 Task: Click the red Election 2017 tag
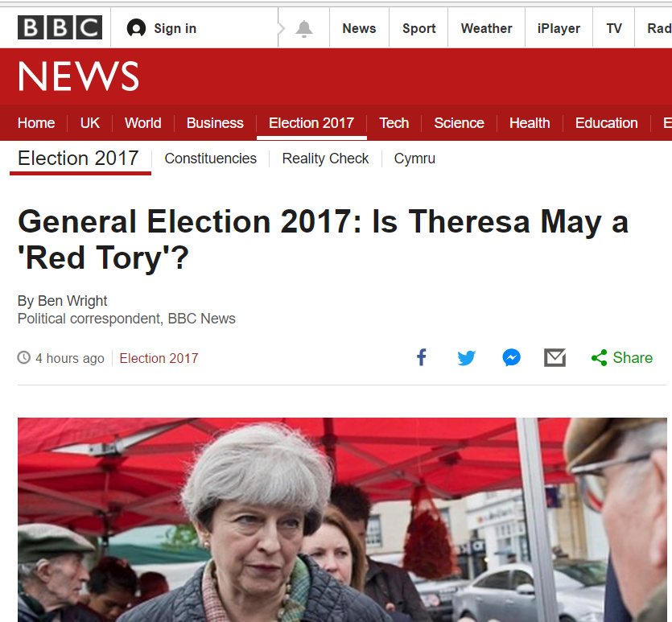(x=159, y=359)
